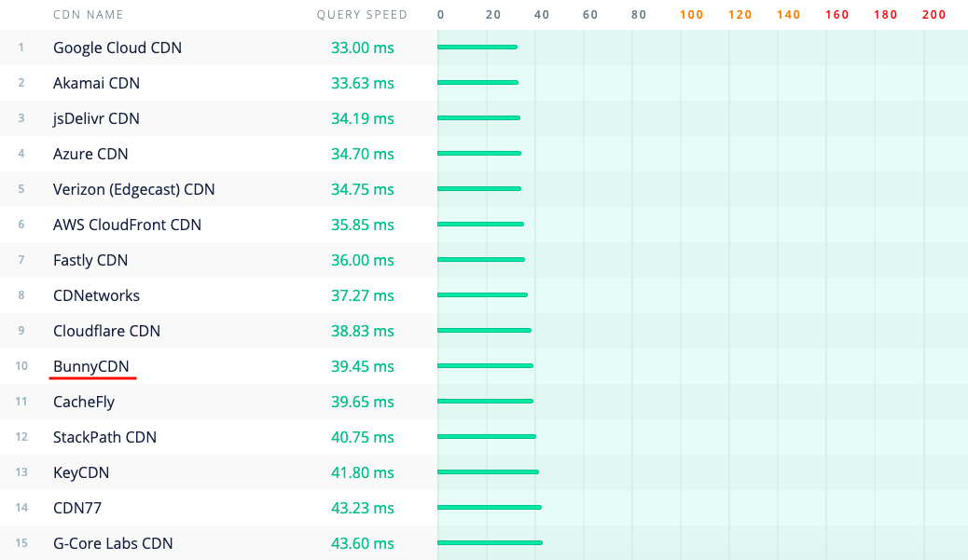Open AWS CloudFront CDN details

127,225
